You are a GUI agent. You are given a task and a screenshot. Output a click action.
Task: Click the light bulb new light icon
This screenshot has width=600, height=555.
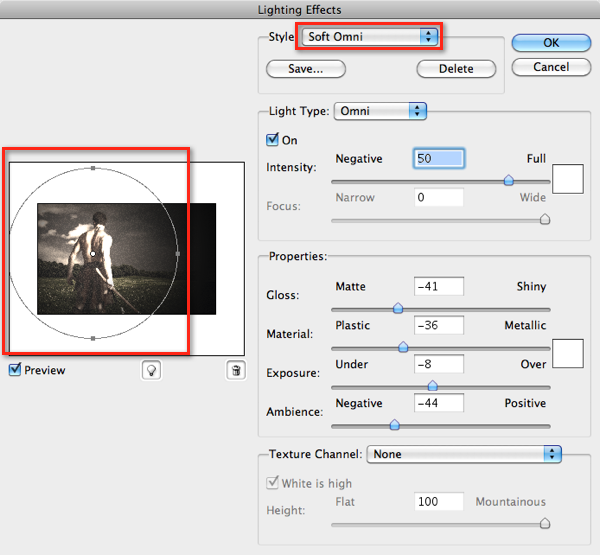coord(152,370)
